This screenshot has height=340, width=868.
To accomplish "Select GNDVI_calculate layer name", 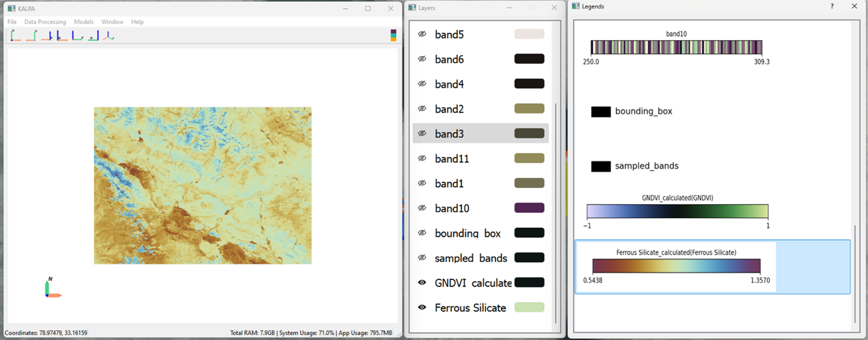I will 473,283.
